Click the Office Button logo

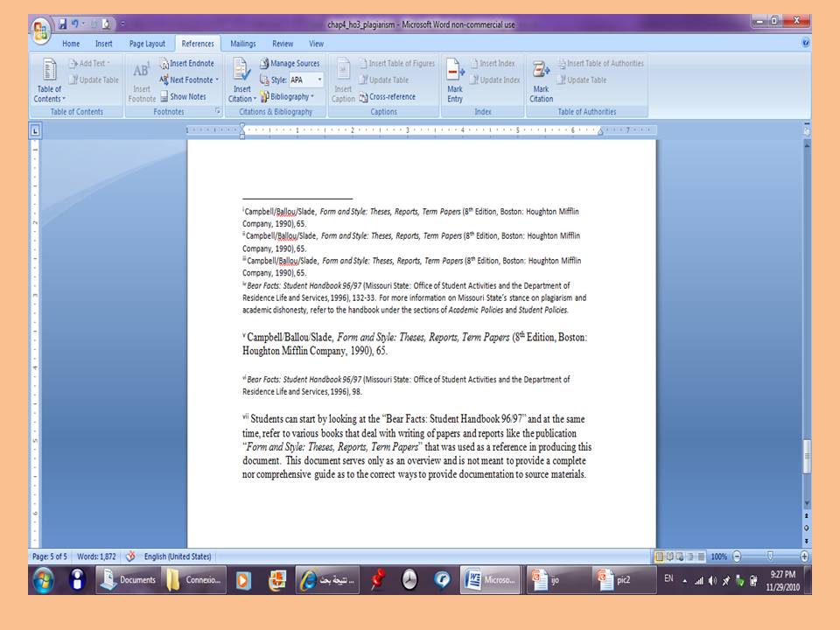(x=41, y=31)
